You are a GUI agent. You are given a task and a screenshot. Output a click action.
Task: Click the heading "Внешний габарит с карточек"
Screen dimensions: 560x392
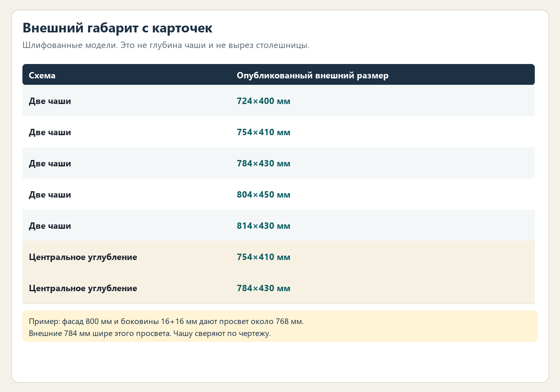pyautogui.click(x=118, y=28)
